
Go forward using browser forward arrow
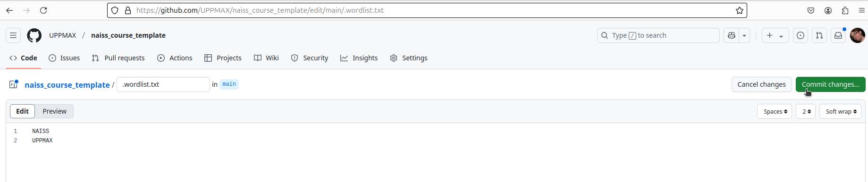coord(26,10)
